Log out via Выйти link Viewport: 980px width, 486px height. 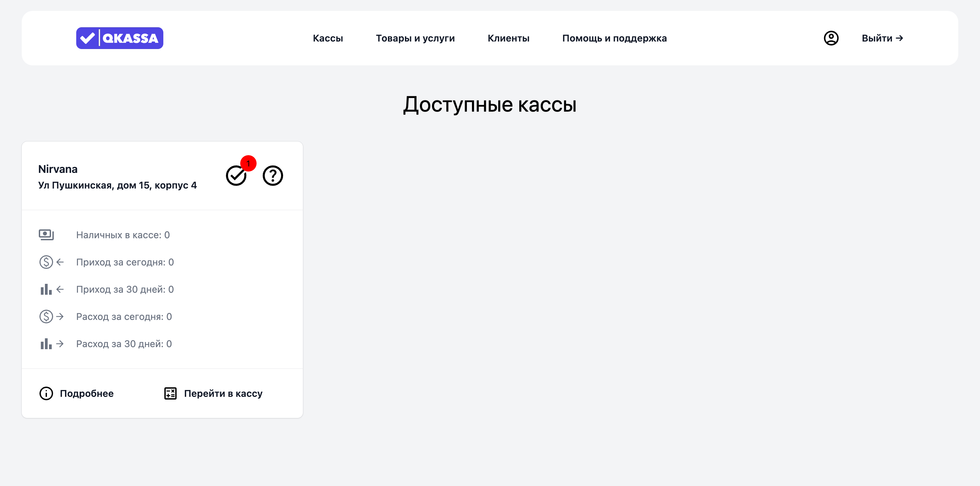click(882, 38)
